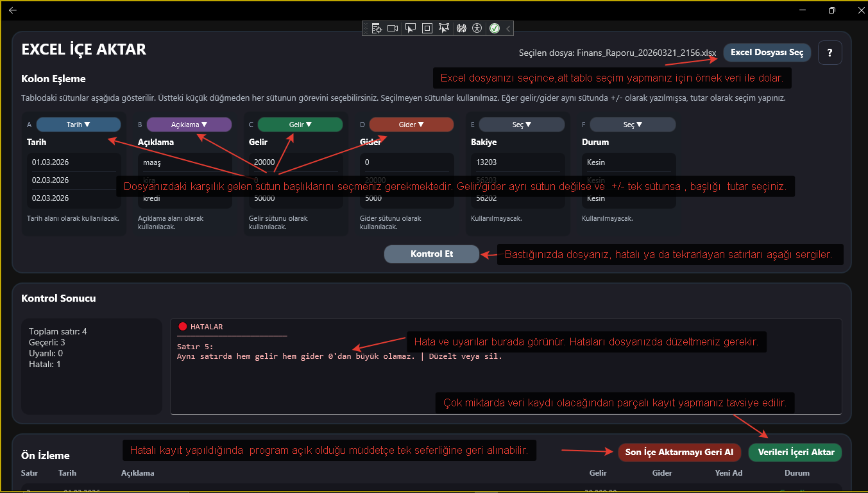Click the binding failures braces icon
Viewport: 868px width, 493px height.
click(461, 28)
